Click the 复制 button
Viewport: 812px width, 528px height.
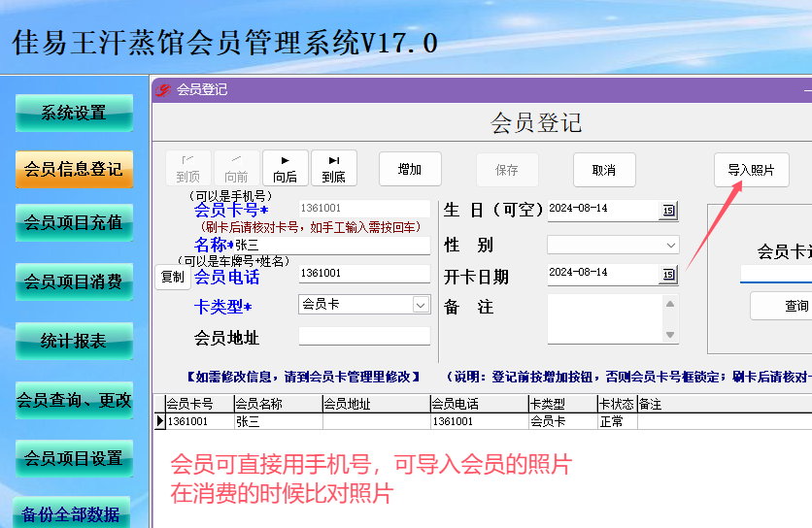(x=173, y=277)
